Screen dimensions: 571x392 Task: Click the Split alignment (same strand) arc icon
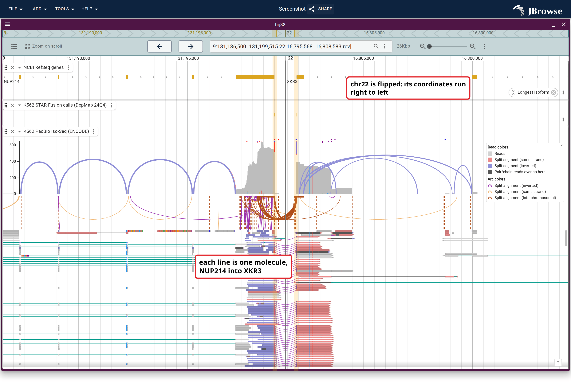point(490,192)
